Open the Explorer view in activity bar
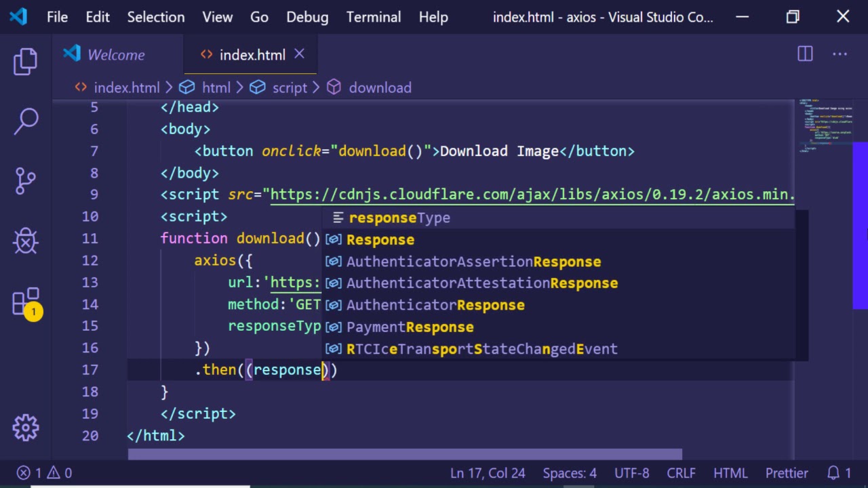The height and width of the screenshot is (488, 868). pyautogui.click(x=26, y=62)
